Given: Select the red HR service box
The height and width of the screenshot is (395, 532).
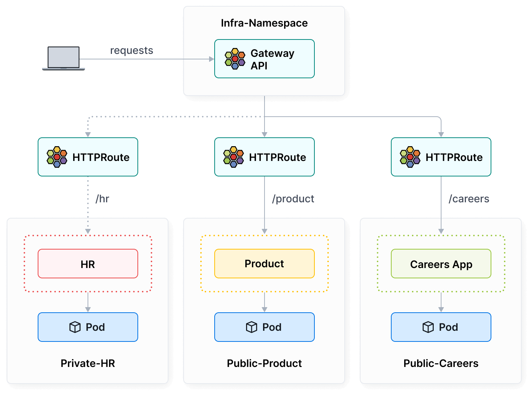Looking at the screenshot, I should 88,264.
